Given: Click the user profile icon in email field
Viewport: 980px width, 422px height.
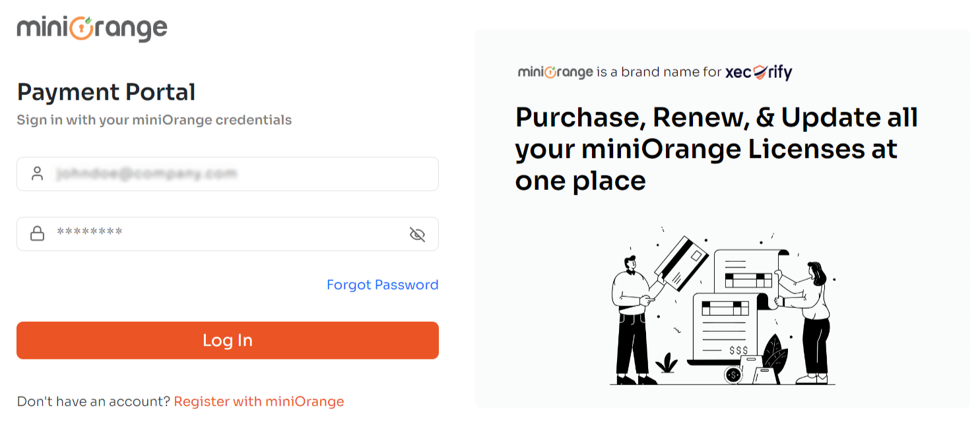Looking at the screenshot, I should click(x=38, y=174).
